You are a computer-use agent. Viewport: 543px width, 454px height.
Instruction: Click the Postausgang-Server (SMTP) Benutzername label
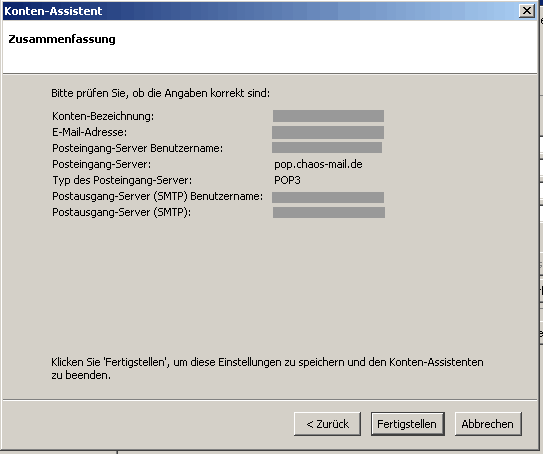tap(157, 196)
